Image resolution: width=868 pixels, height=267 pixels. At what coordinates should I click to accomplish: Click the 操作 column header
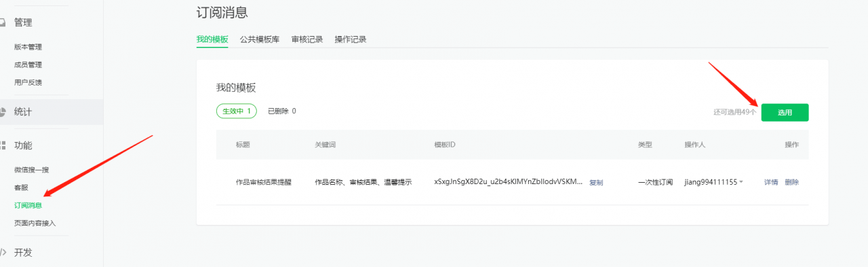tap(792, 145)
